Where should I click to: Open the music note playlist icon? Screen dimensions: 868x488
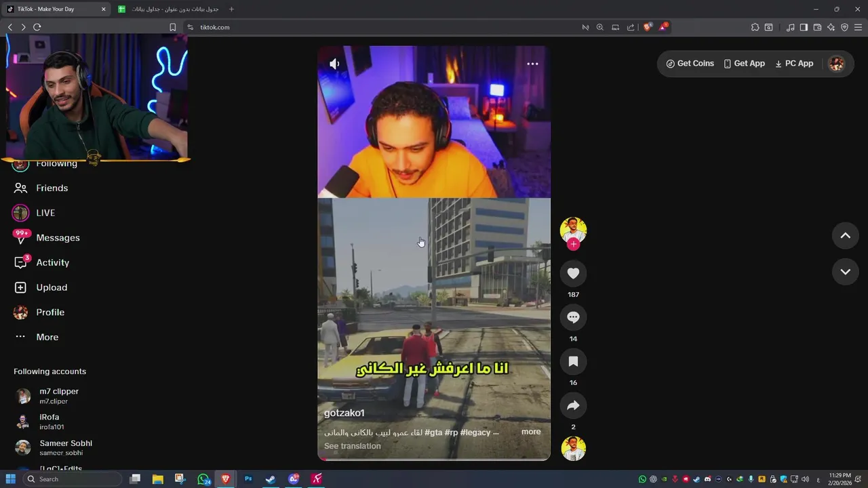[x=790, y=27]
